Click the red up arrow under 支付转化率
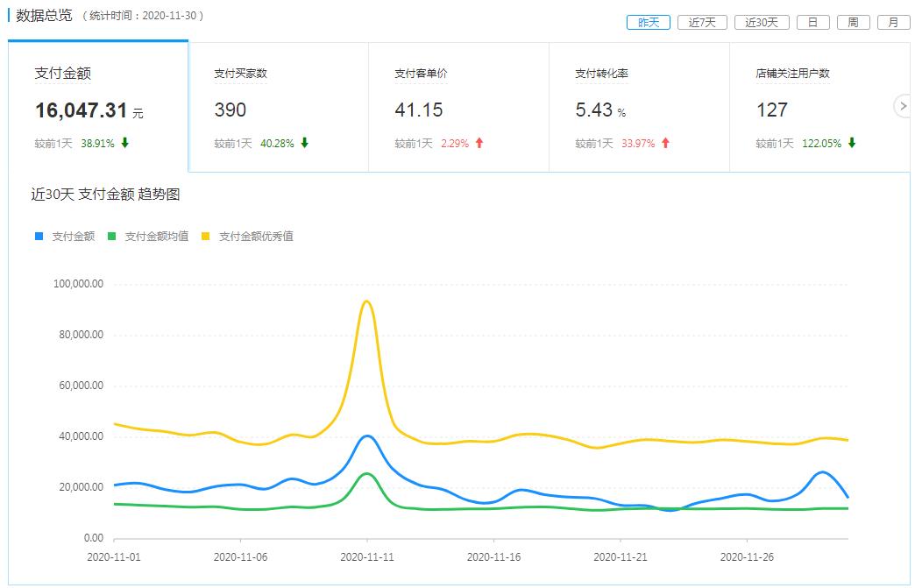This screenshot has height=588, width=915. point(665,143)
